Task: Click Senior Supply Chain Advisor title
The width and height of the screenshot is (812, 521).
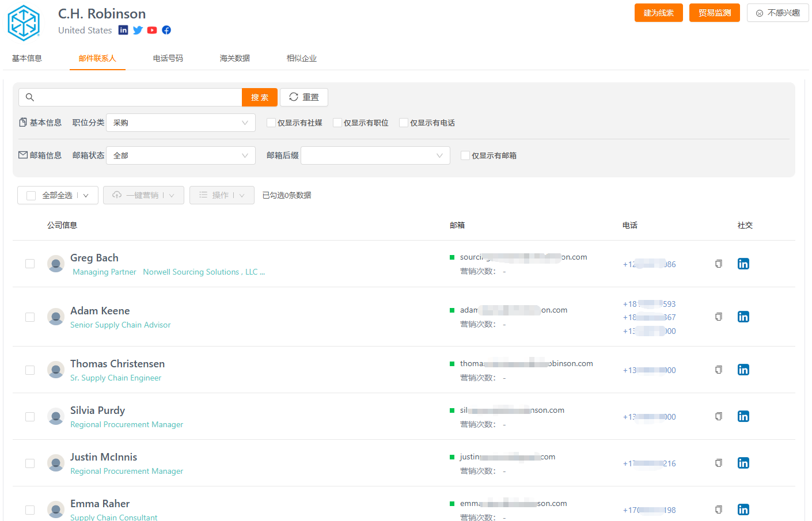Action: click(x=120, y=325)
